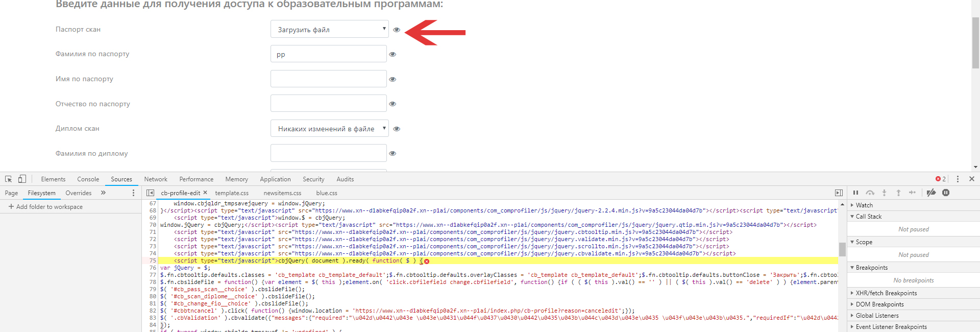Image resolution: width=980 pixels, height=332 pixels.
Task: Click the plus icon to add folder
Action: (11, 207)
